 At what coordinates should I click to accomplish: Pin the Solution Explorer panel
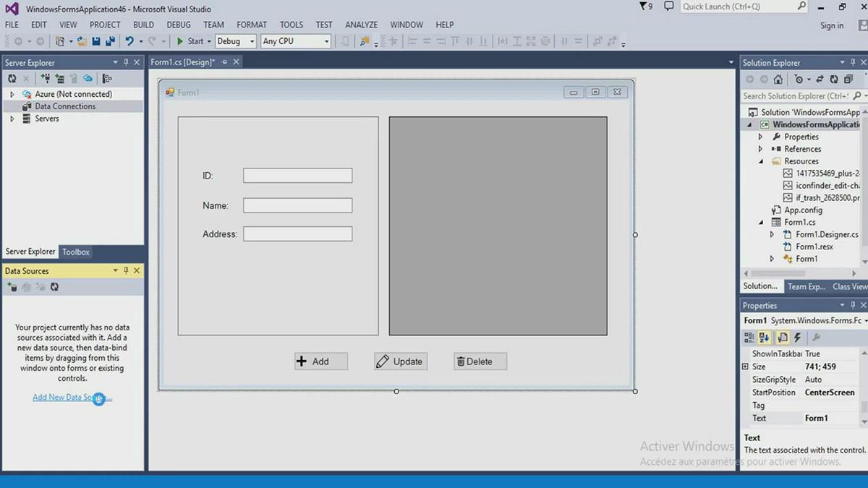click(851, 62)
